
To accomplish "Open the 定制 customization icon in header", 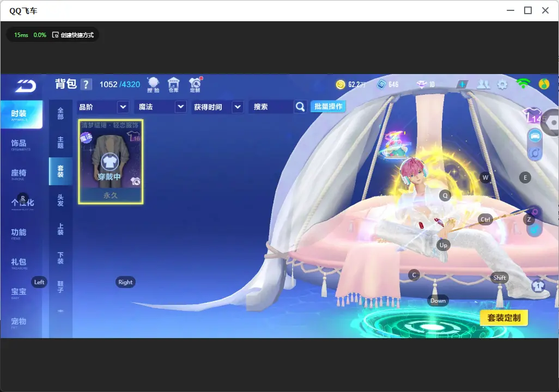I will (x=195, y=85).
